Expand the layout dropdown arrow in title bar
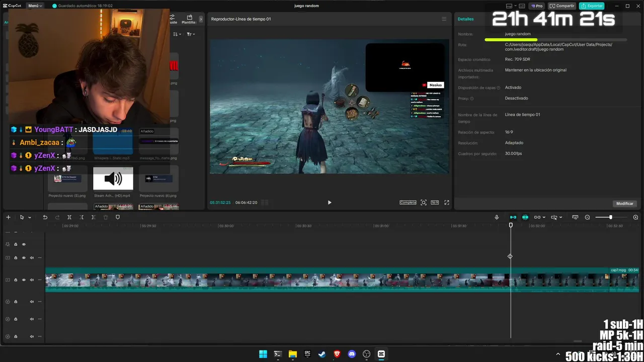 (515, 6)
